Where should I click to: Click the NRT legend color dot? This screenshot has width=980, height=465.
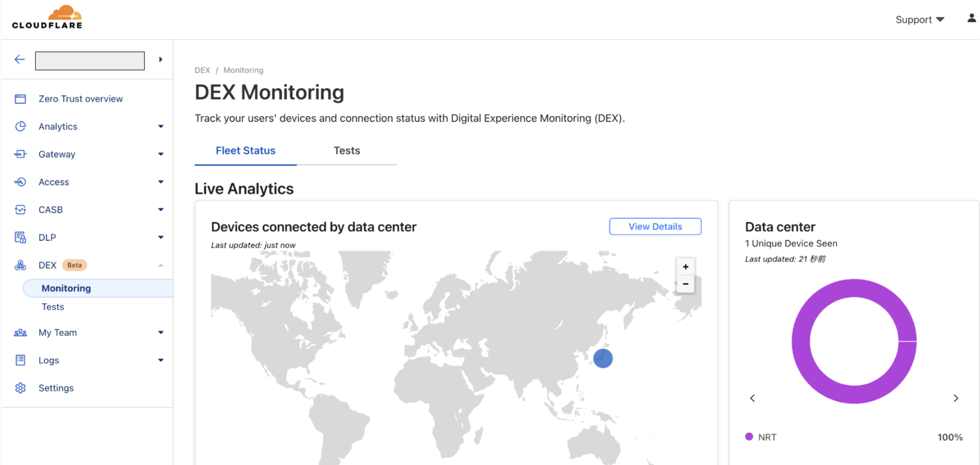pos(748,436)
